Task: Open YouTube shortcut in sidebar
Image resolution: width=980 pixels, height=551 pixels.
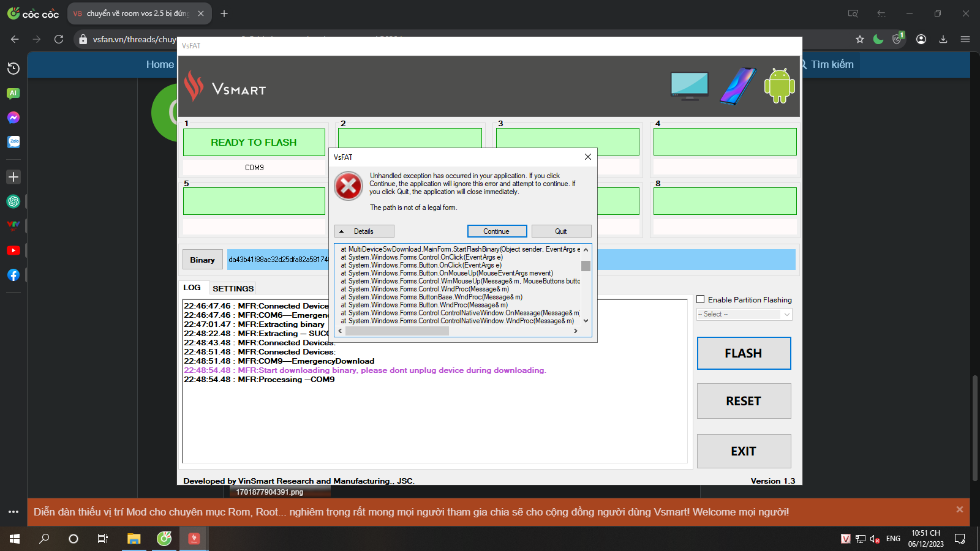Action: tap(13, 250)
